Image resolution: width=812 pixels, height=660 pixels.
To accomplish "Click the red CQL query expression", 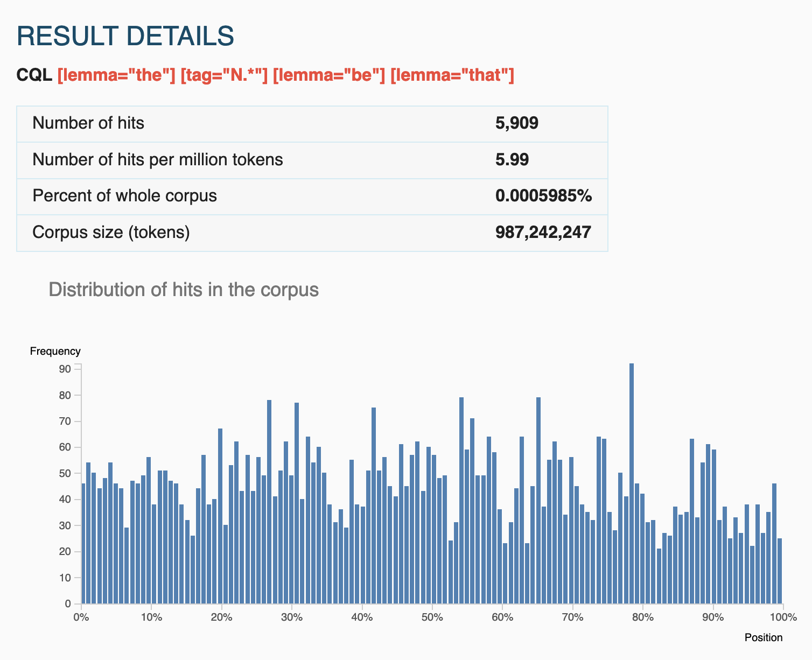I will point(285,75).
